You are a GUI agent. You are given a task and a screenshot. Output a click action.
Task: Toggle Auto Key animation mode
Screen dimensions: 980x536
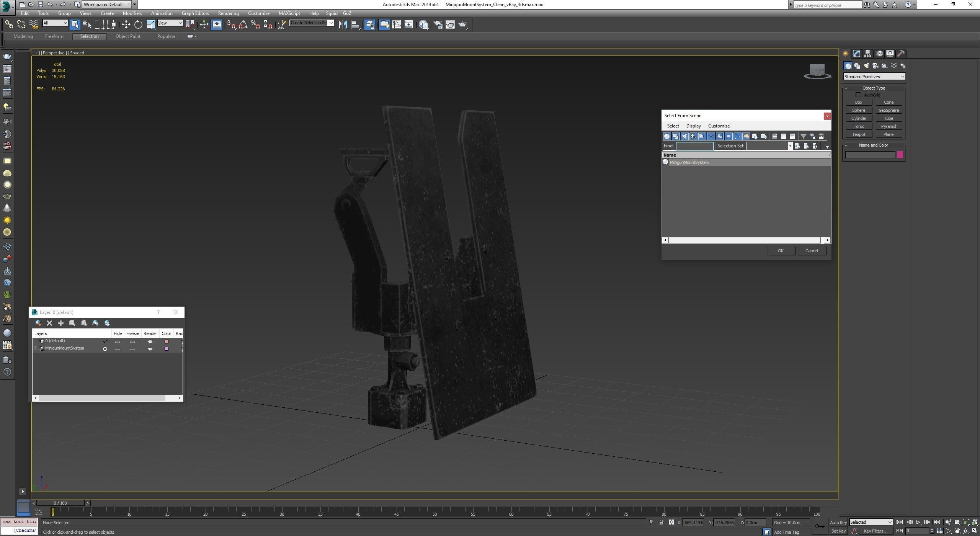pyautogui.click(x=838, y=522)
